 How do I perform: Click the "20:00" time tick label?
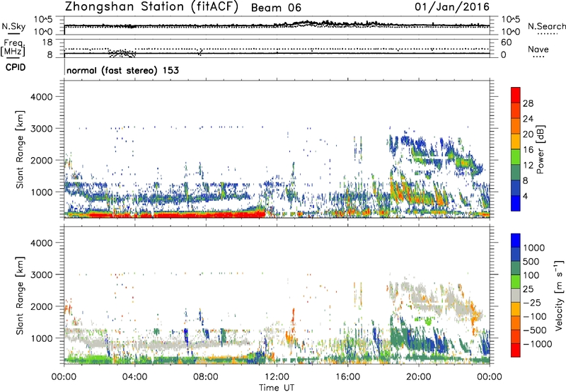[419, 377]
